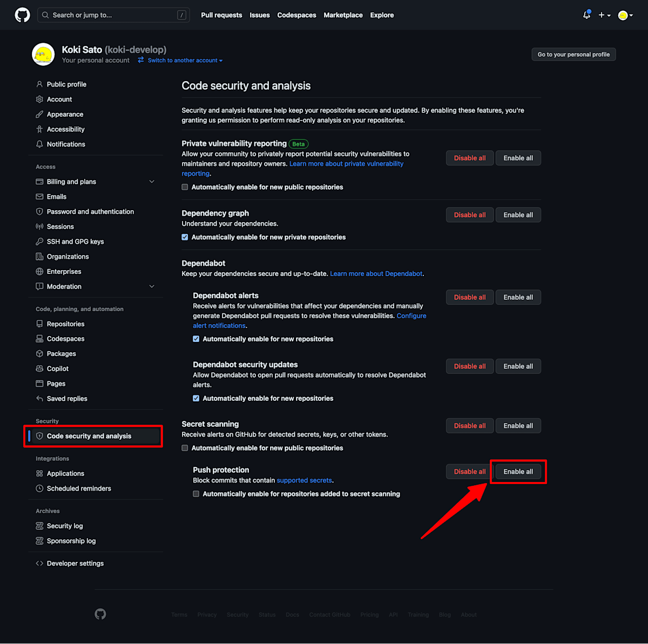This screenshot has height=644, width=648.
Task: Open Switch to another account dropdown
Action: (x=180, y=61)
